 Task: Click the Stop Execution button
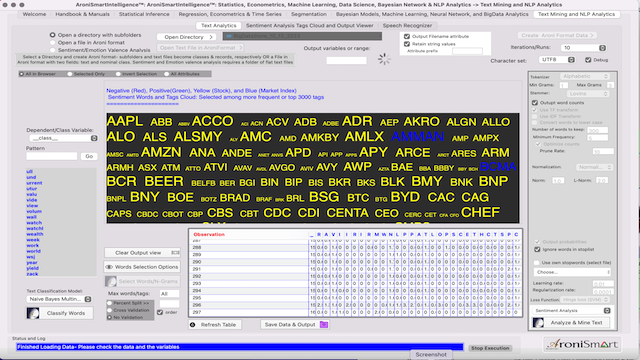click(x=490, y=348)
